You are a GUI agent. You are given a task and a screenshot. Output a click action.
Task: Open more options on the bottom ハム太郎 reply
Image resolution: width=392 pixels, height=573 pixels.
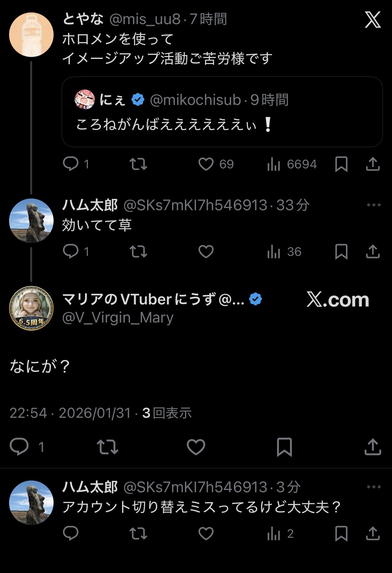pos(374,487)
